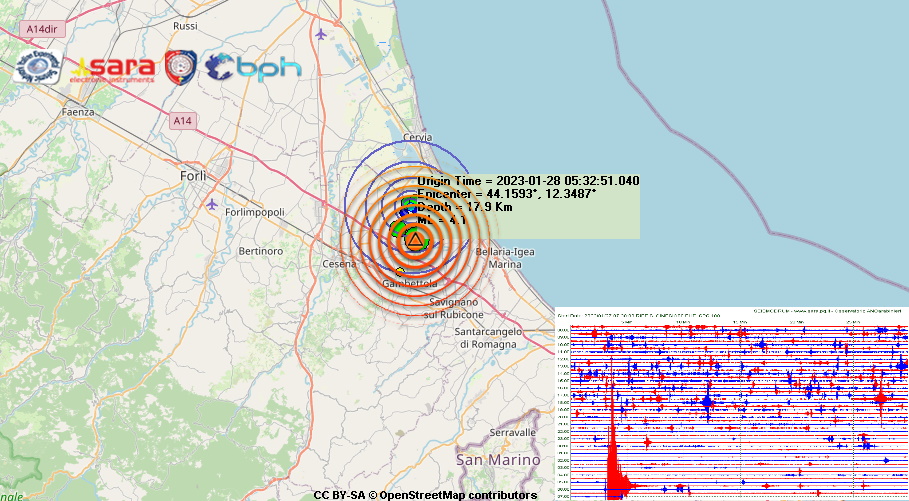
Task: Click the Faenza town label
Action: pyautogui.click(x=77, y=113)
